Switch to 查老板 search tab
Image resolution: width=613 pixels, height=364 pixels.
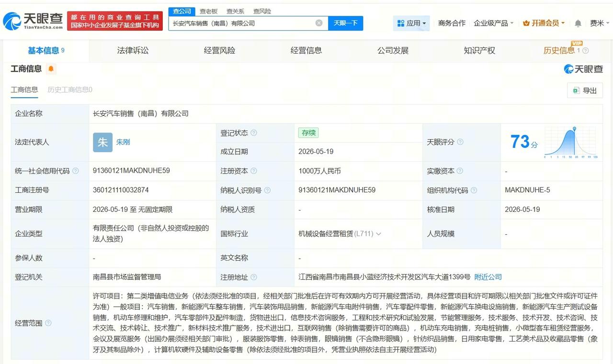click(x=208, y=11)
